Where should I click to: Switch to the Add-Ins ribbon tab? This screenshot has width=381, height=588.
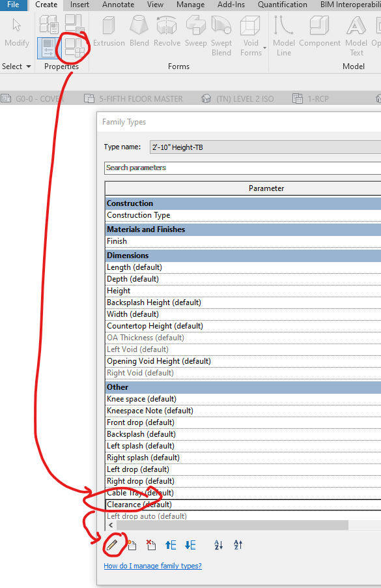click(231, 5)
